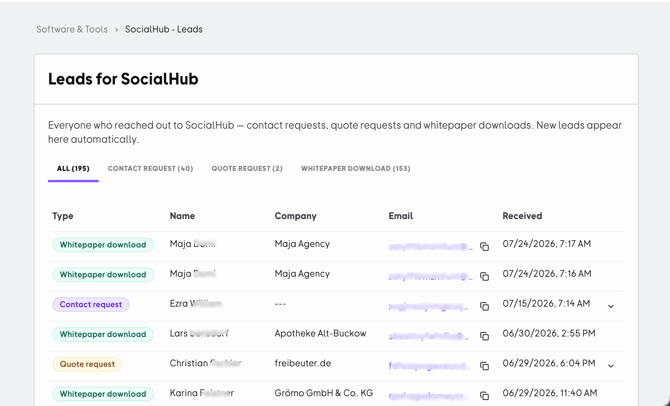Copy Ezra's email address

[484, 306]
